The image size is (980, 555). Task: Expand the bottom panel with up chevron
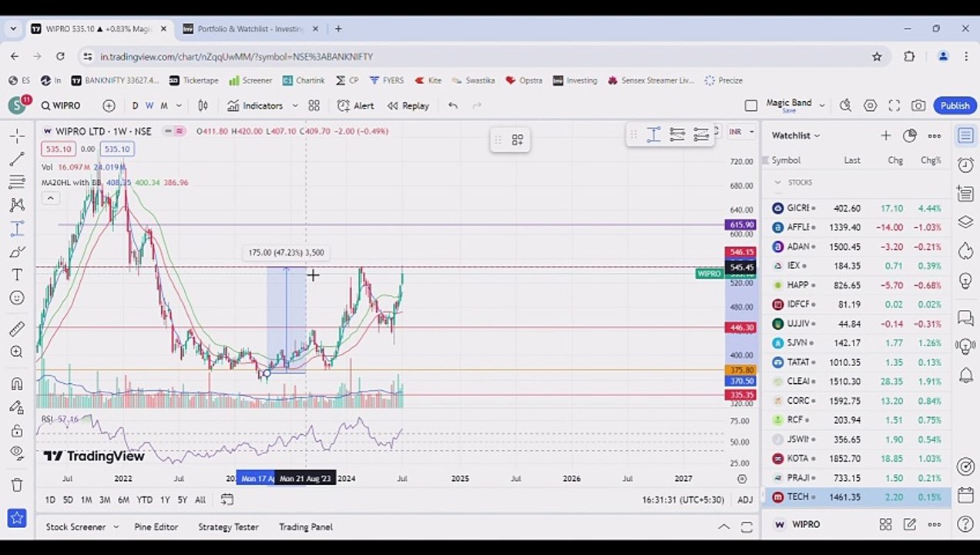[723, 527]
